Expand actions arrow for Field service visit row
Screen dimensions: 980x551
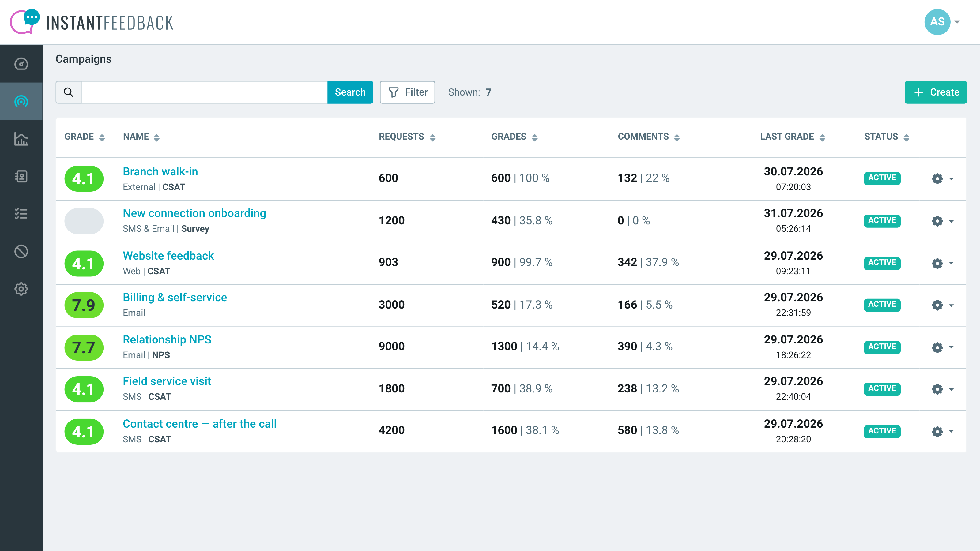click(952, 389)
